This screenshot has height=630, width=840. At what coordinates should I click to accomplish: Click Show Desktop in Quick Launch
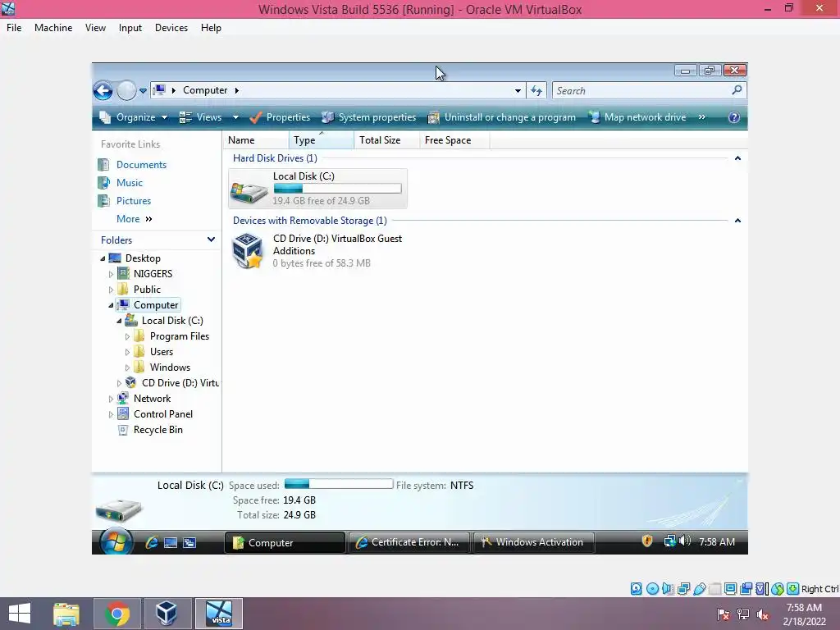[x=171, y=542]
